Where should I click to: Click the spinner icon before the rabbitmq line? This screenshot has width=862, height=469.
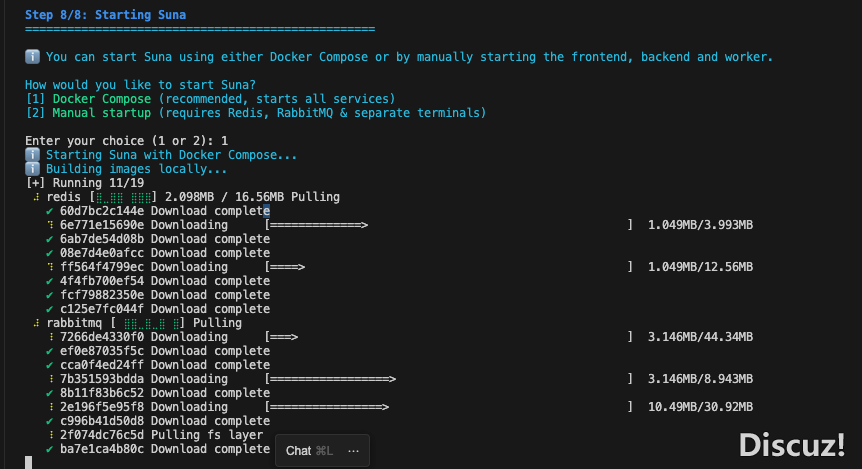[35, 323]
